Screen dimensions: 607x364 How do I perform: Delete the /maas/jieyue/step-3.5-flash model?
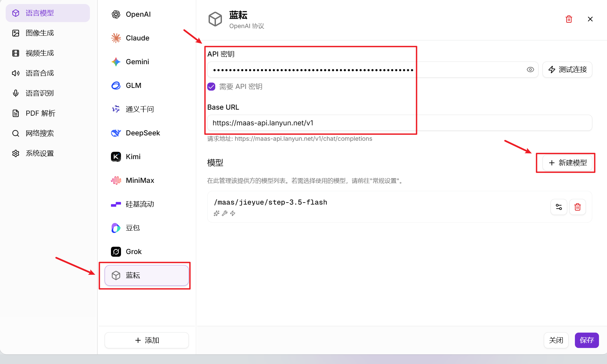point(577,207)
